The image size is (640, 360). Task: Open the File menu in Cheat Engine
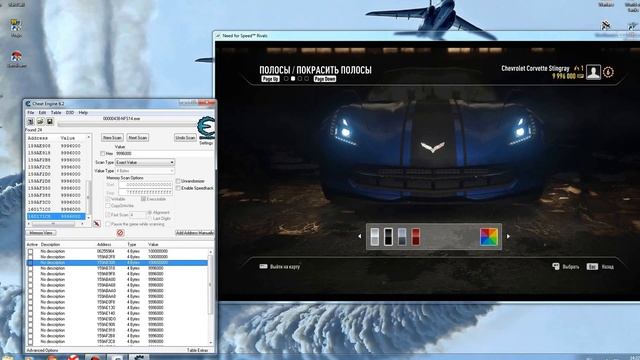click(x=31, y=112)
